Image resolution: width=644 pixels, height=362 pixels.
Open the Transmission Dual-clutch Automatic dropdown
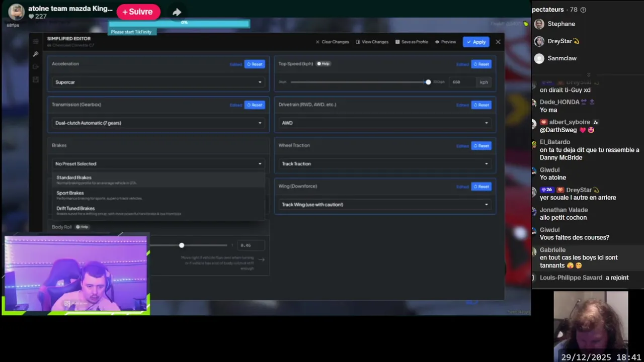click(x=158, y=123)
